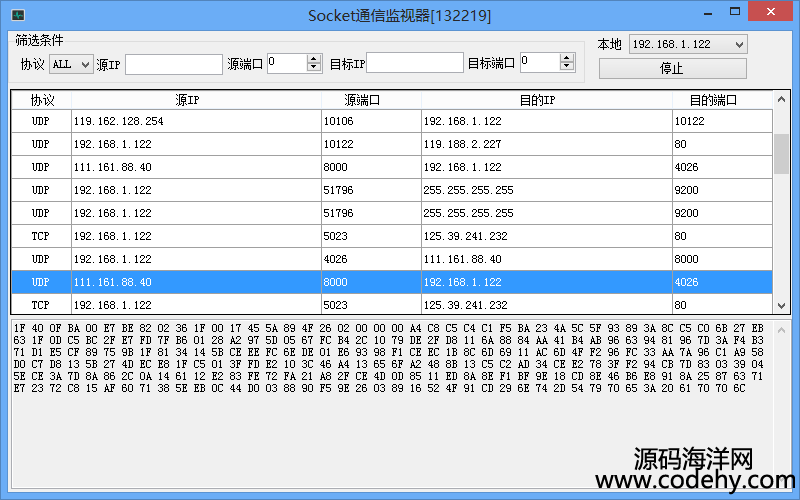Maximize the Socket通信监视器 window
The width and height of the screenshot is (800, 500).
point(735,12)
